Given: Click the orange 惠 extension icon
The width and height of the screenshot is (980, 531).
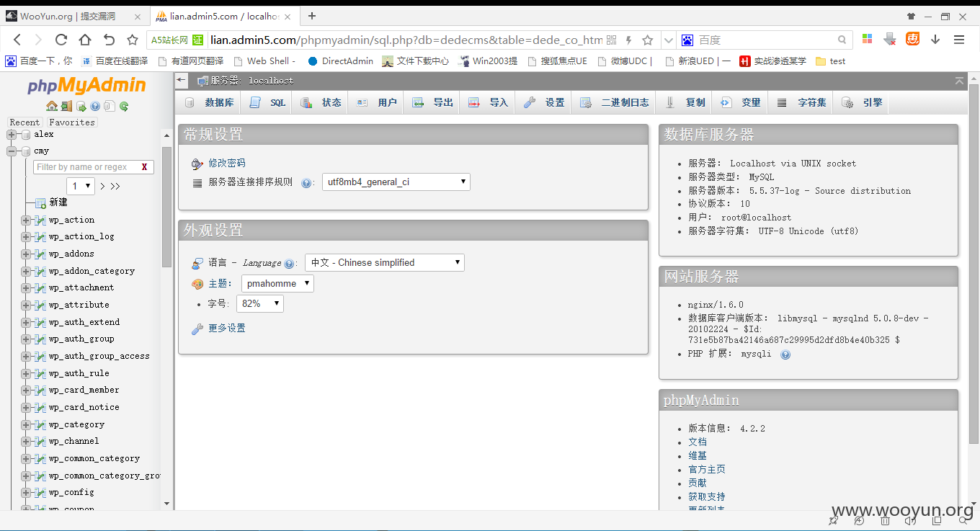Looking at the screenshot, I should [x=913, y=40].
